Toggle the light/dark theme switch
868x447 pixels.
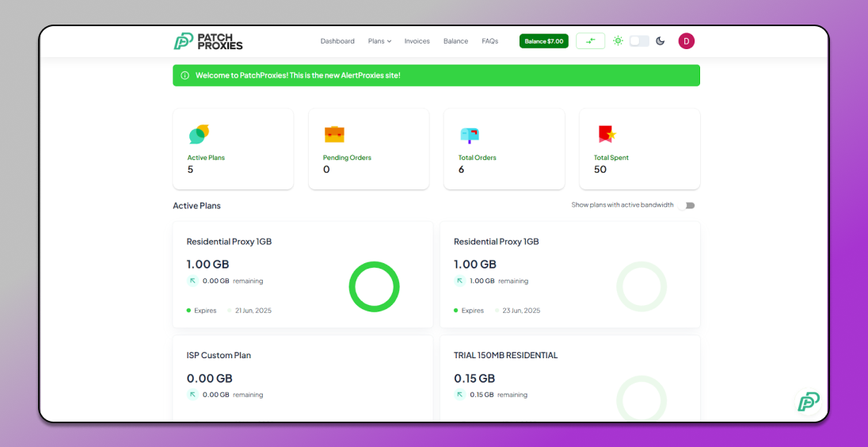tap(639, 41)
